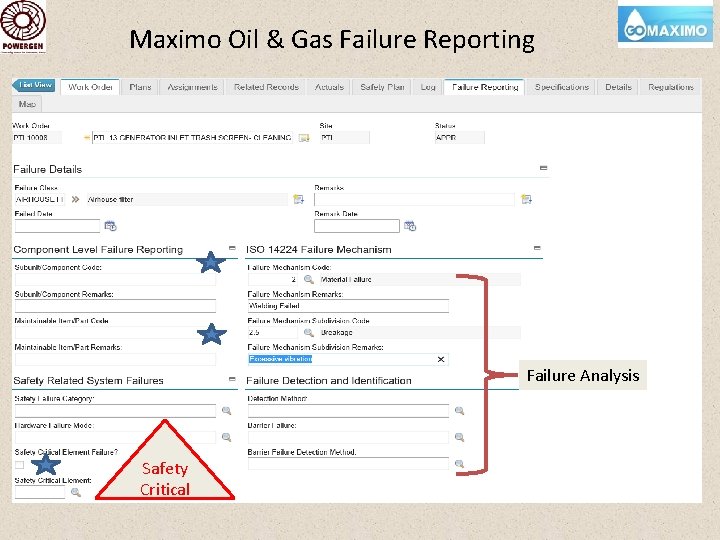720x540 pixels.
Task: Look up Barrier Failure Detection Method
Action: (x=459, y=464)
